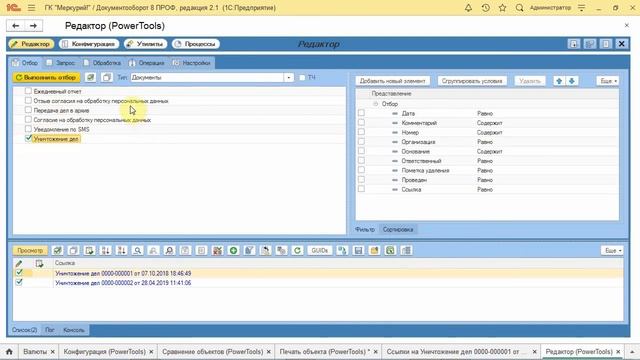
Task: Click Добавить новый элемент button
Action: tap(392, 81)
